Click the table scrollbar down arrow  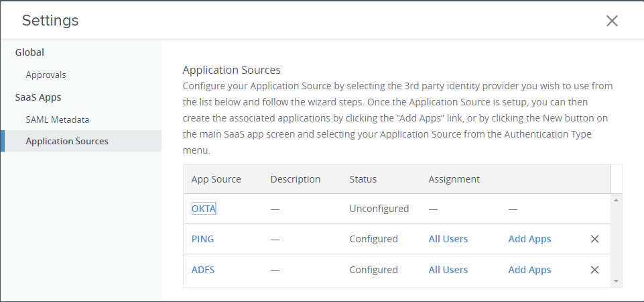coord(616,281)
